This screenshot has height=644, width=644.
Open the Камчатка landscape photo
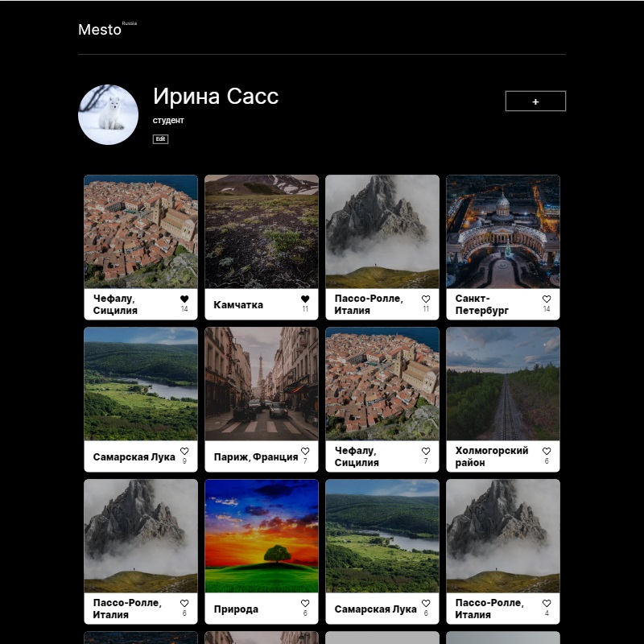click(x=262, y=232)
